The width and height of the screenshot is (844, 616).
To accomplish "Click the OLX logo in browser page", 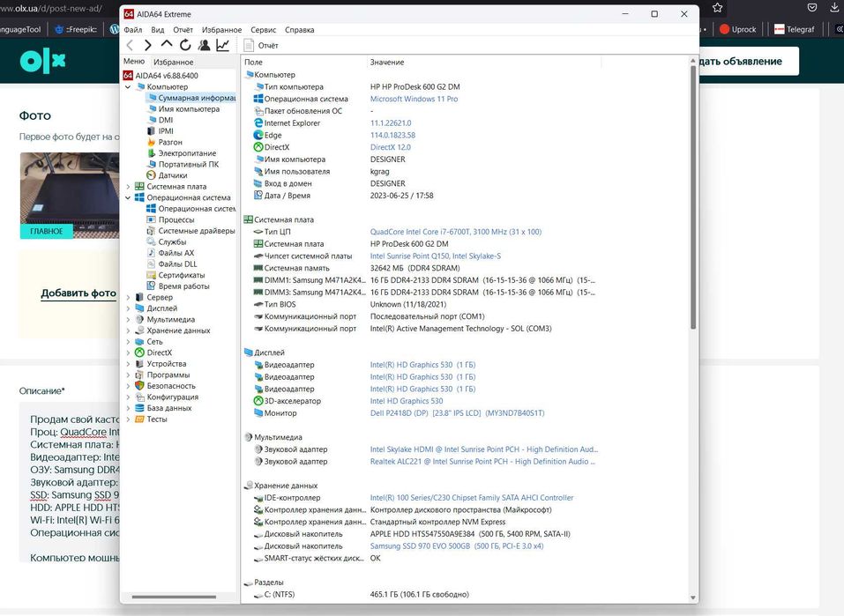I will coord(42,62).
